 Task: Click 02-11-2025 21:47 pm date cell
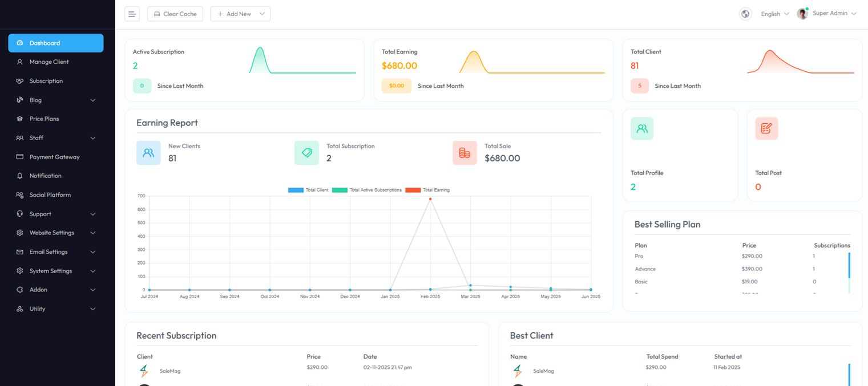(387, 367)
